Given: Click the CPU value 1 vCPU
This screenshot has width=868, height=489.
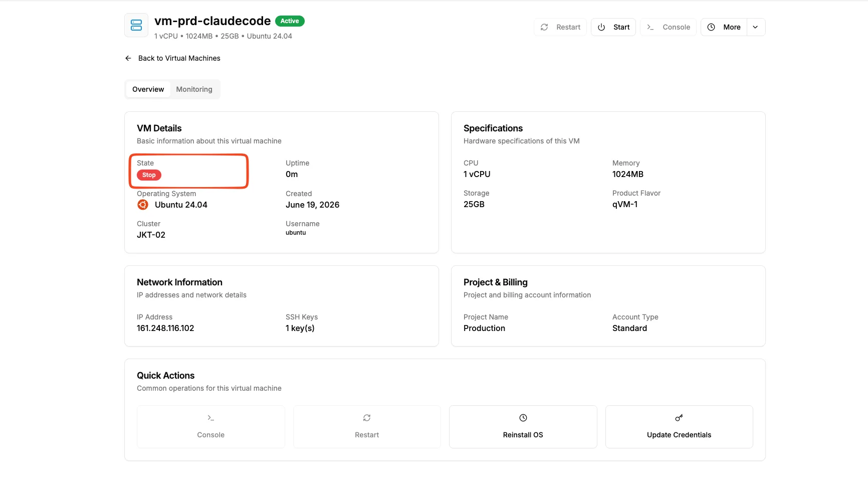Looking at the screenshot, I should click(477, 174).
